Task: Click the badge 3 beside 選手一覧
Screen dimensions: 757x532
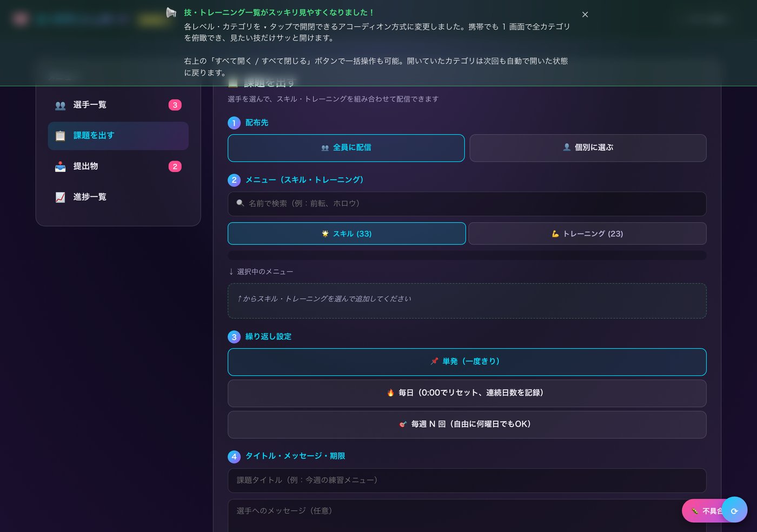Action: (x=175, y=105)
